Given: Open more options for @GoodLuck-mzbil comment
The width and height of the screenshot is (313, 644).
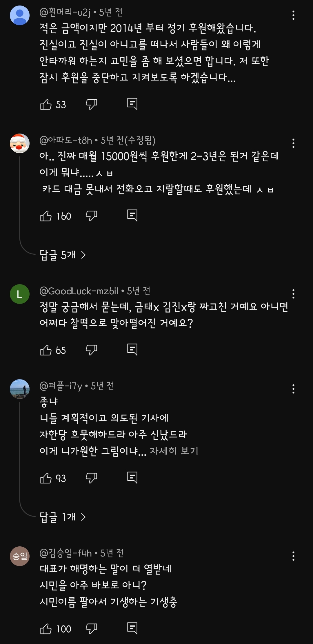Looking at the screenshot, I should pos(293,294).
